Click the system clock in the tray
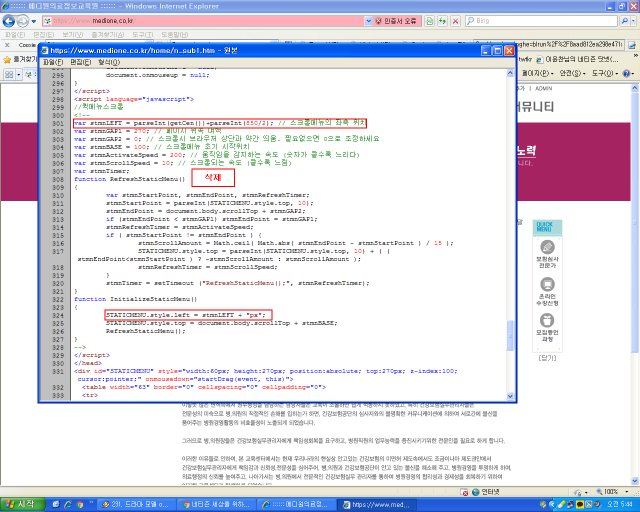 (620, 504)
